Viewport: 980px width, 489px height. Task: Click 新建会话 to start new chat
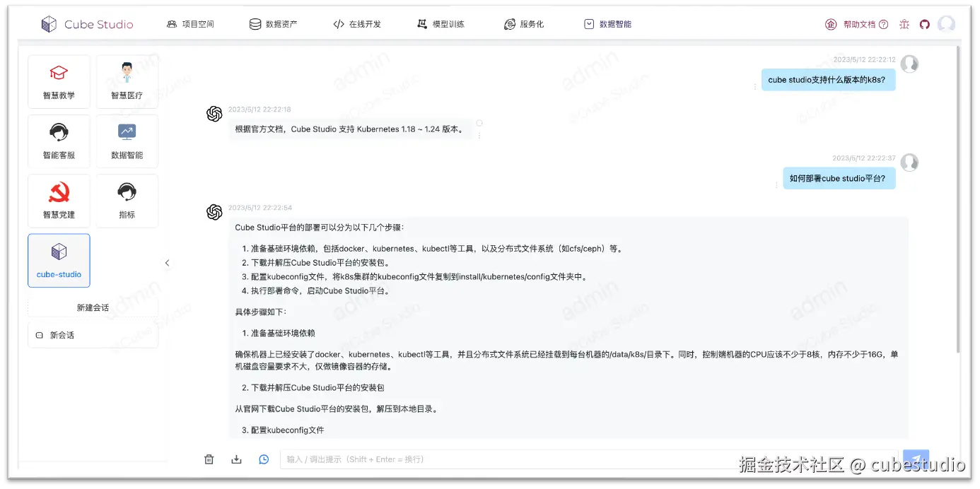click(x=93, y=307)
